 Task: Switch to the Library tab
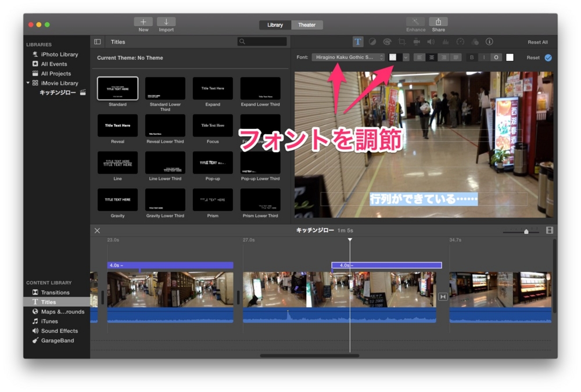coord(275,25)
